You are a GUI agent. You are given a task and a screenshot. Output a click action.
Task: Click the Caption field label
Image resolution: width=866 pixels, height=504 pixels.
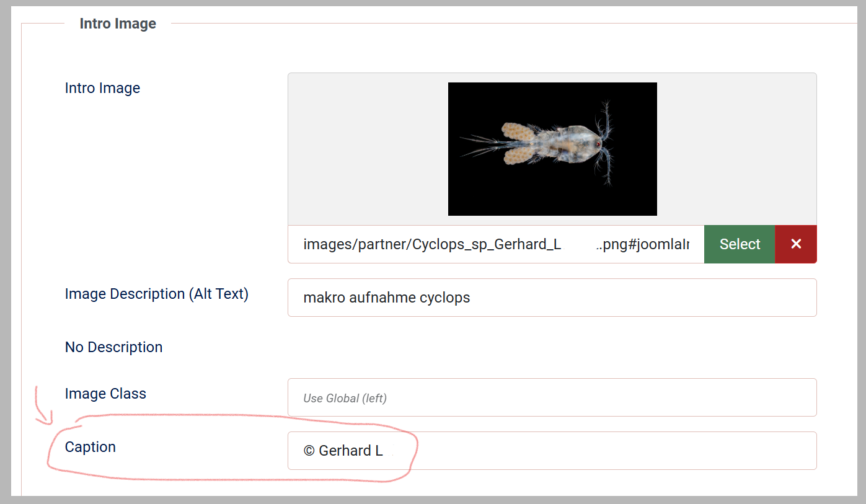pos(91,447)
